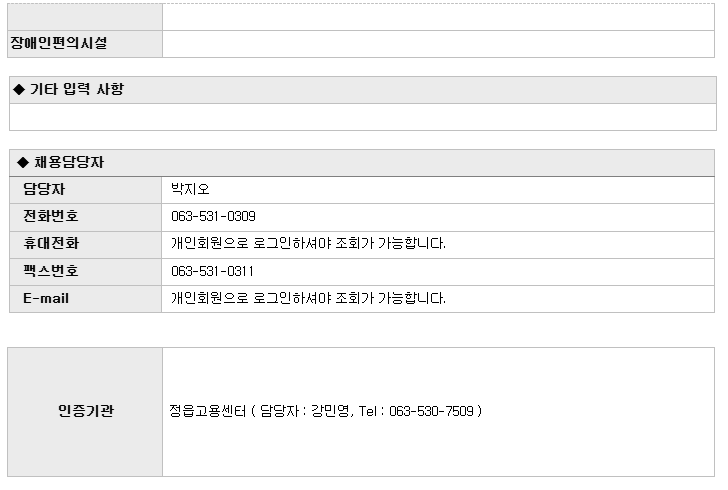
Task: Select the 기타 입력 사항 section header
Action: click(x=363, y=90)
